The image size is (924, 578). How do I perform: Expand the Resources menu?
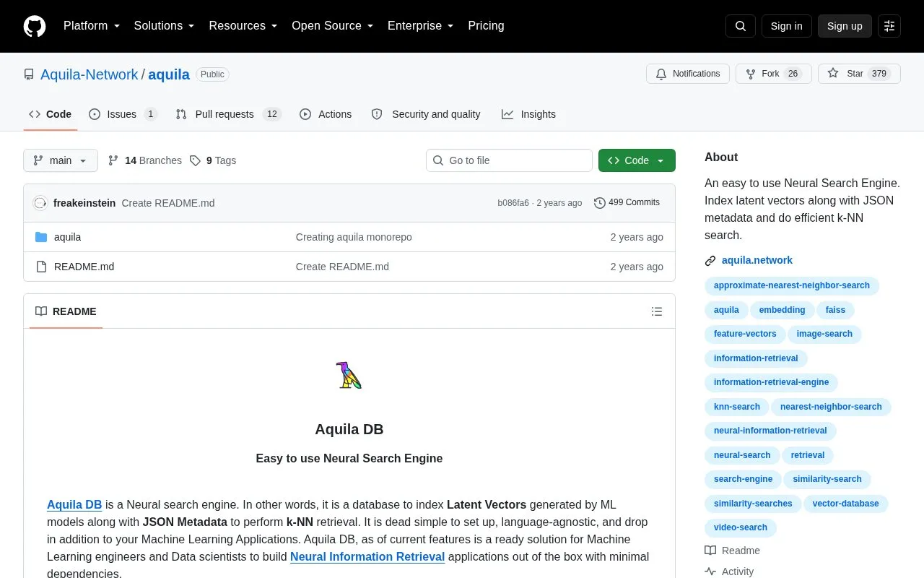point(243,26)
